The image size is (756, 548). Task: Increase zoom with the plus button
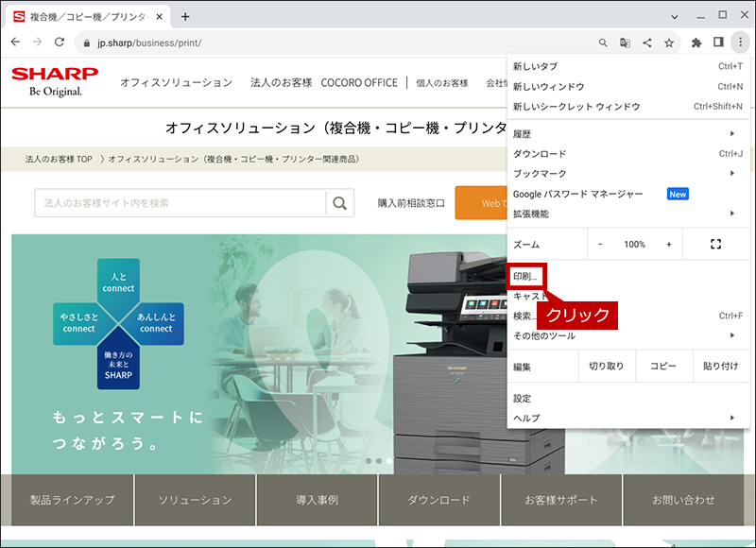click(669, 245)
